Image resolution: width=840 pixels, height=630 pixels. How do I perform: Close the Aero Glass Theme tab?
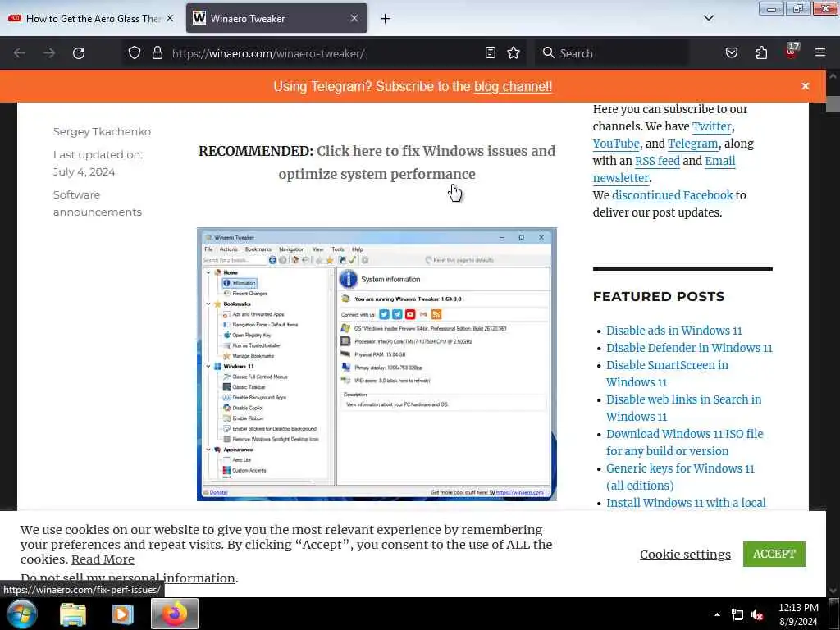point(170,19)
